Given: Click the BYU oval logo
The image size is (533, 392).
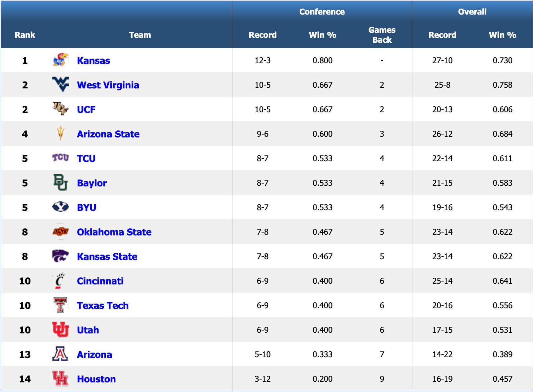Looking at the screenshot, I should point(60,207).
